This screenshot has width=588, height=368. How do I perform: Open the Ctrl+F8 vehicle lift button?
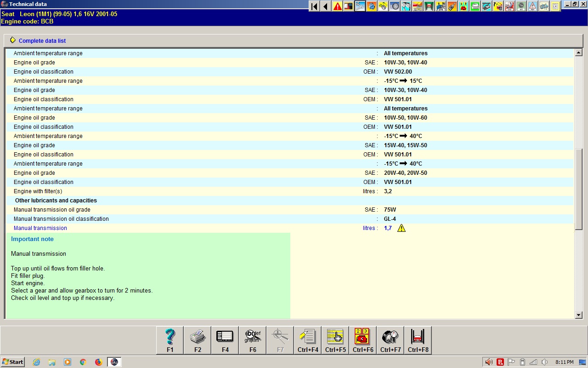[x=418, y=340]
